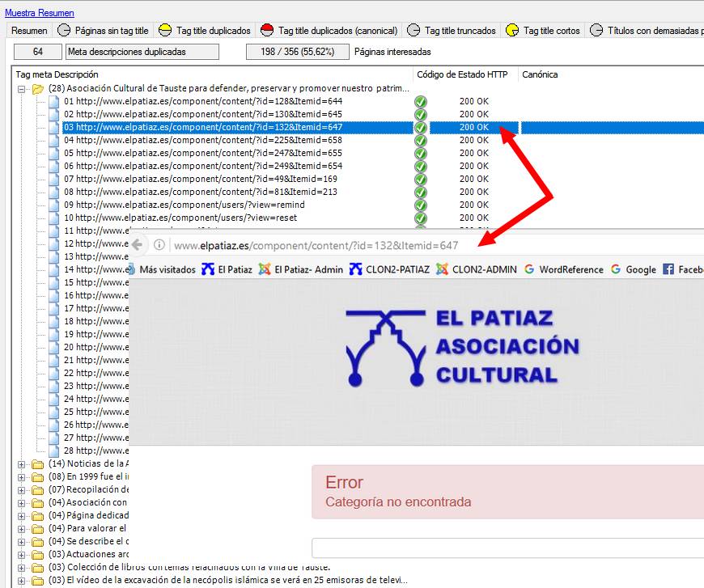Click the Canónica column header
704x588 pixels.
540,74
